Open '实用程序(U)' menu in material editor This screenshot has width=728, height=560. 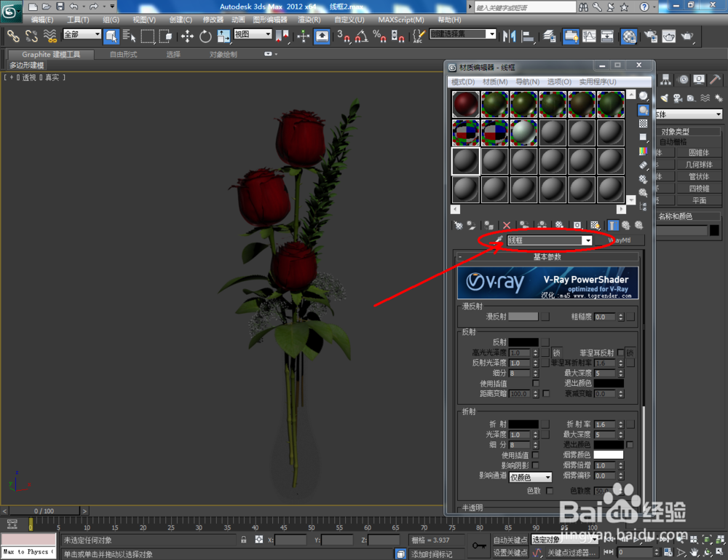[598, 82]
